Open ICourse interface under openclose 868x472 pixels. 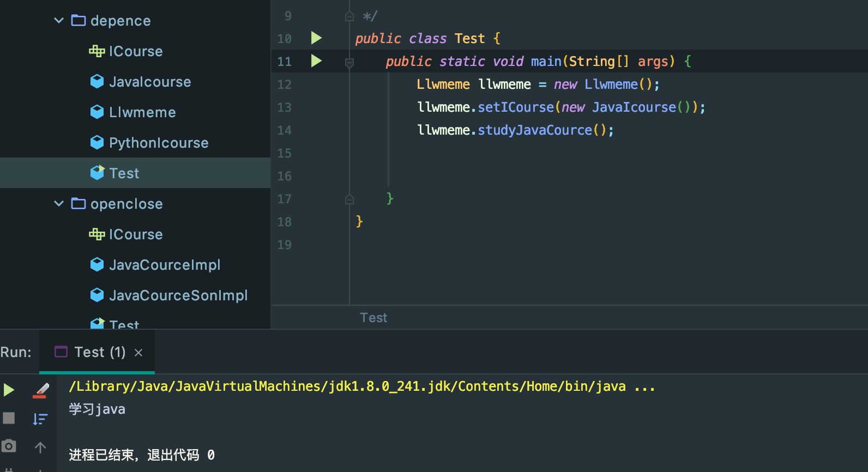pos(136,234)
